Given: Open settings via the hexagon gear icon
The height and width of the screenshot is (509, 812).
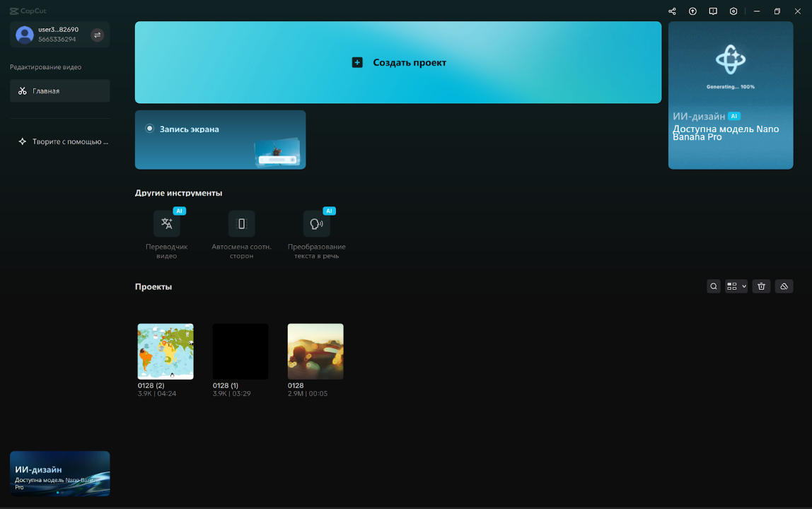Looking at the screenshot, I should point(733,11).
